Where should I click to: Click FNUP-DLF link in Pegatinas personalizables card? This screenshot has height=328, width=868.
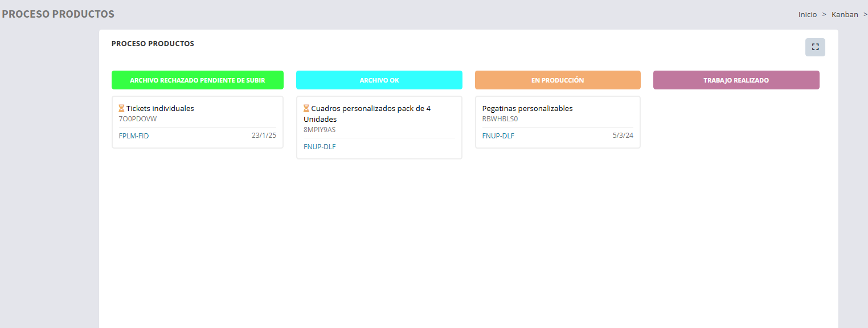pyautogui.click(x=498, y=136)
